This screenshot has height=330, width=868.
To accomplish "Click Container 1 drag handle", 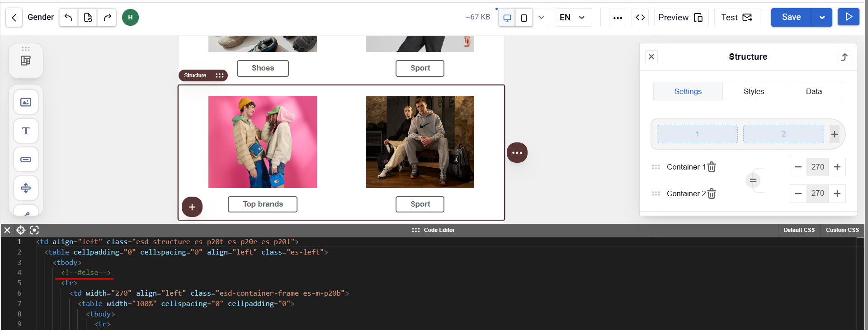I will 656,167.
